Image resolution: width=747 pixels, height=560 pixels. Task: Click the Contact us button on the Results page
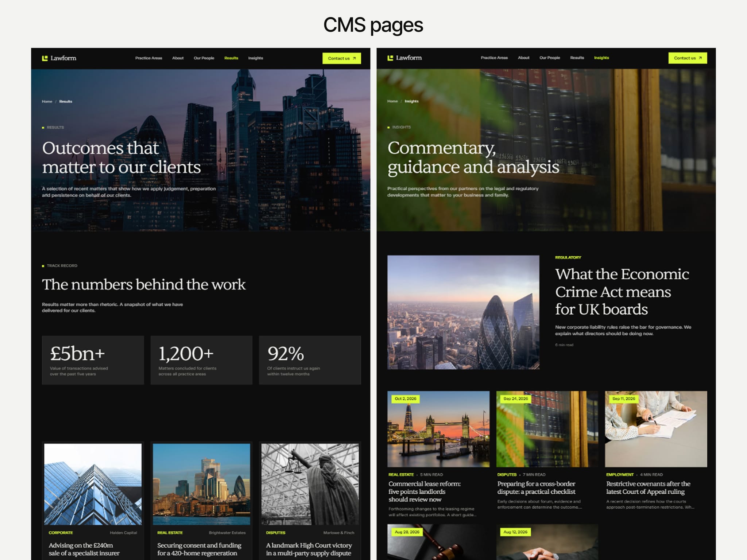tap(342, 58)
